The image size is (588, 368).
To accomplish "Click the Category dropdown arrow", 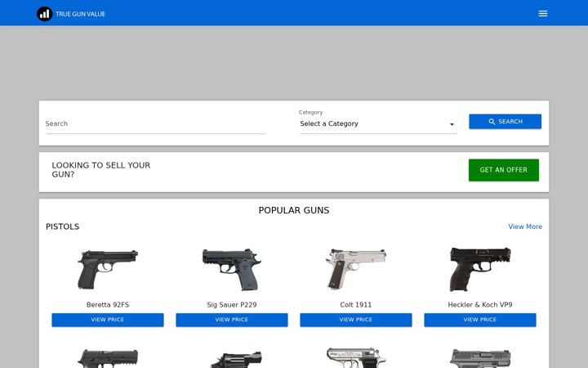I will [452, 124].
